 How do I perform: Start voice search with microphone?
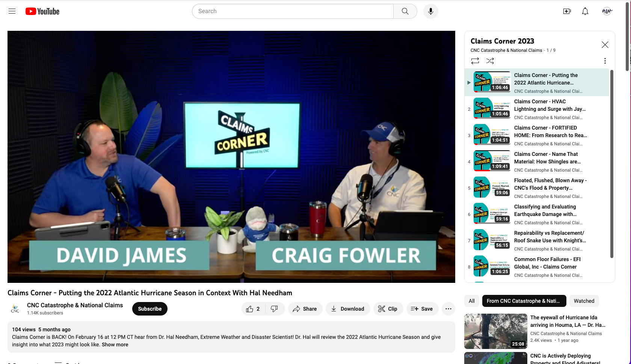pyautogui.click(x=430, y=11)
